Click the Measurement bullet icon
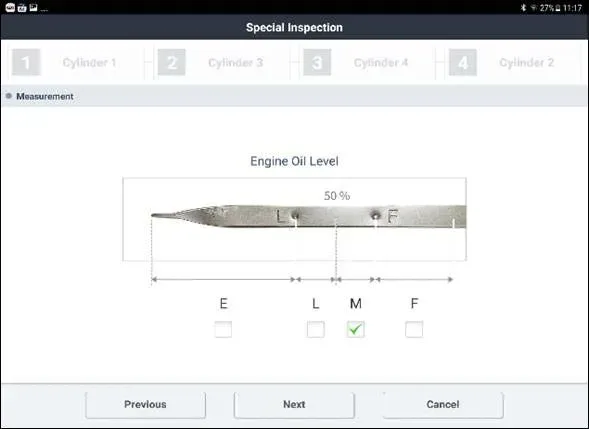 point(9,96)
